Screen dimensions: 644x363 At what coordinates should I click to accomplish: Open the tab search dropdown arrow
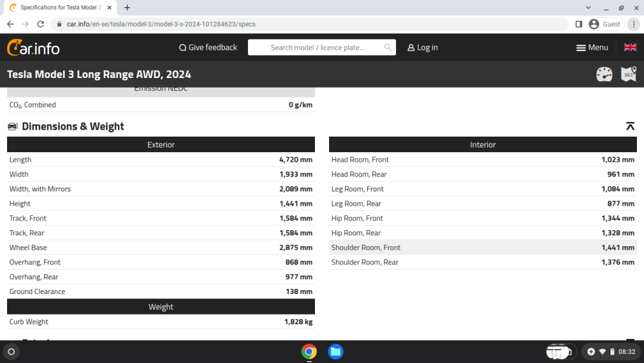(588, 7)
